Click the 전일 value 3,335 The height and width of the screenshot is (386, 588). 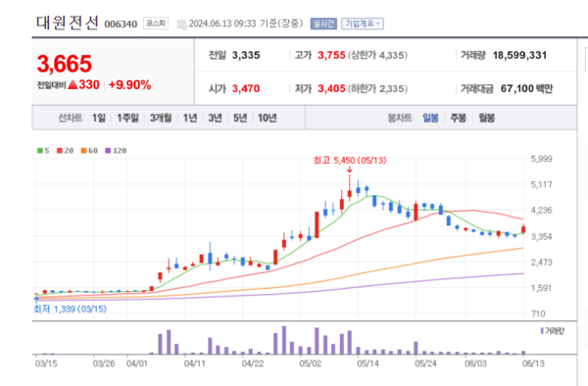246,55
